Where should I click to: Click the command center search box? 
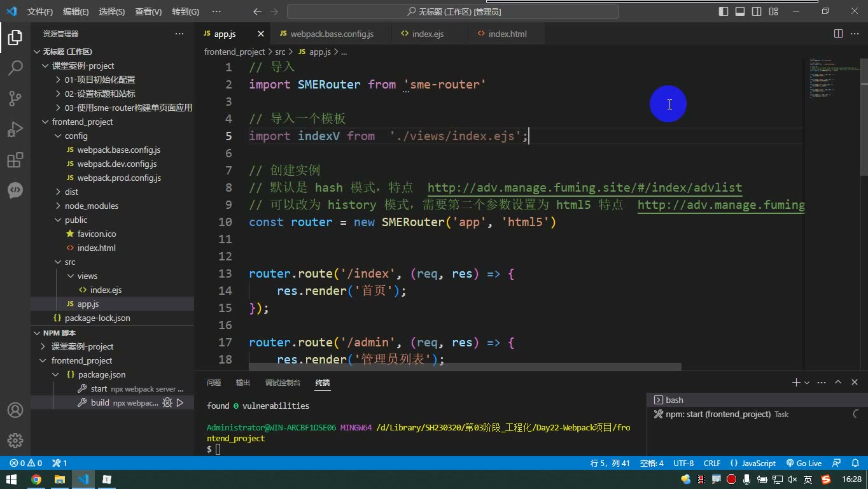453,11
